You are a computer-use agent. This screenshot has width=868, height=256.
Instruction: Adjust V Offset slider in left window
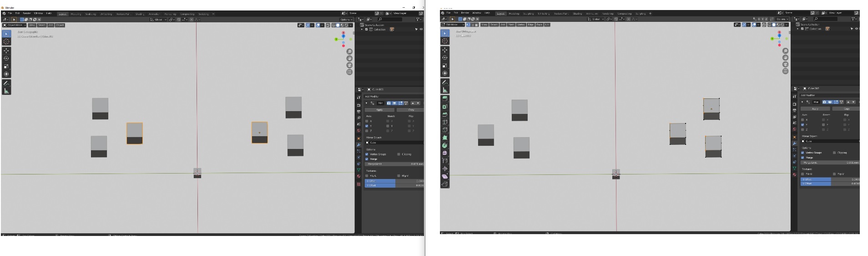click(394, 185)
